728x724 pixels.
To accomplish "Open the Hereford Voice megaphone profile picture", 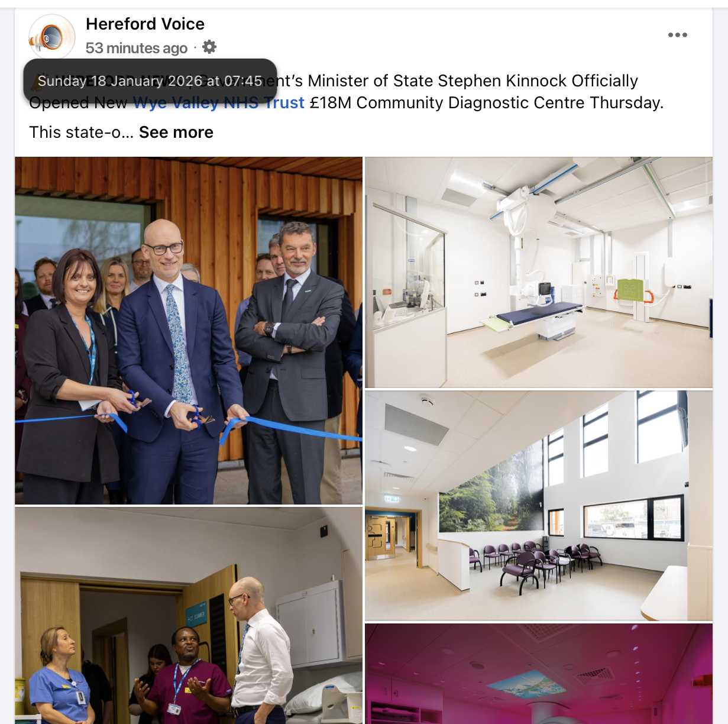I will click(52, 37).
